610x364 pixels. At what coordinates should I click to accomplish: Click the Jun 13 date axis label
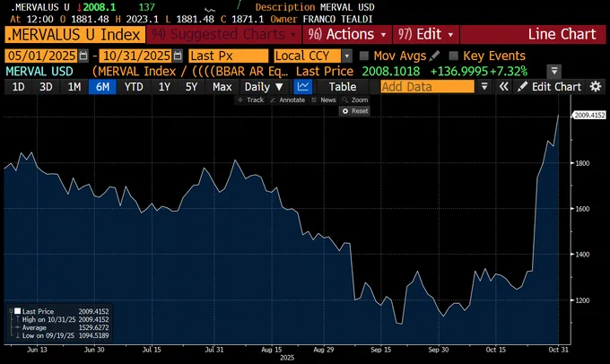[x=37, y=350]
